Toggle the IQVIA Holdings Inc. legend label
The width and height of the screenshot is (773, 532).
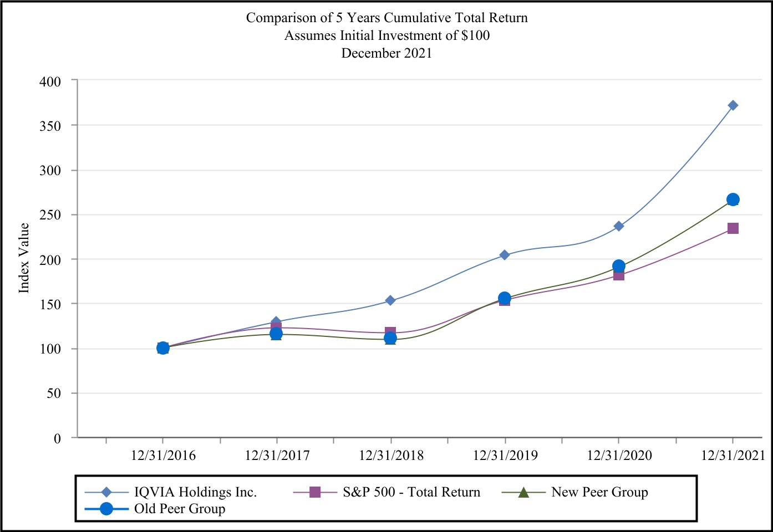[x=195, y=492]
